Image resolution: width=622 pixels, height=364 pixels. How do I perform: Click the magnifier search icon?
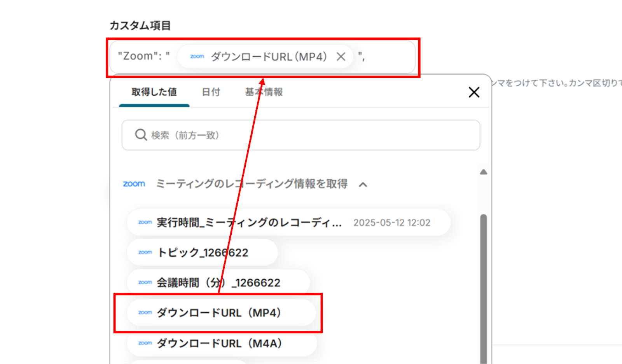click(x=140, y=135)
